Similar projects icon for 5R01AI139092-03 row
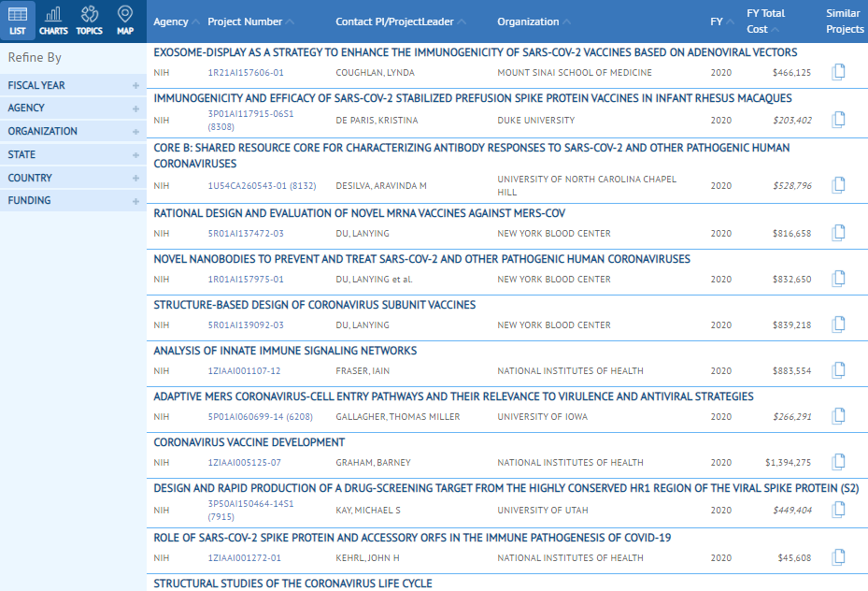 839,324
